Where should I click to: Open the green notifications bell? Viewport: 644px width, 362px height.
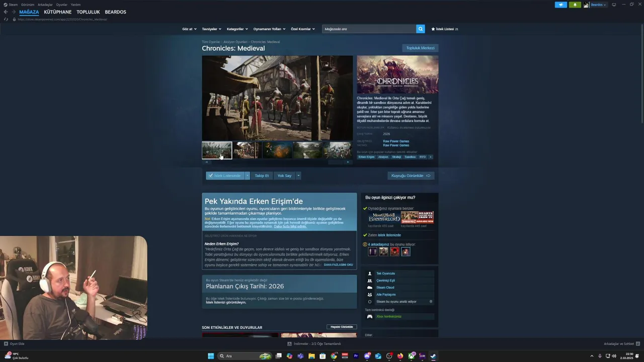tap(575, 5)
